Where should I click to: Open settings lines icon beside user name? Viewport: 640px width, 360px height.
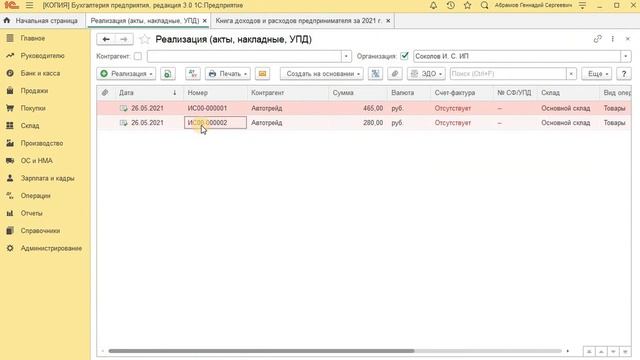(x=582, y=5)
